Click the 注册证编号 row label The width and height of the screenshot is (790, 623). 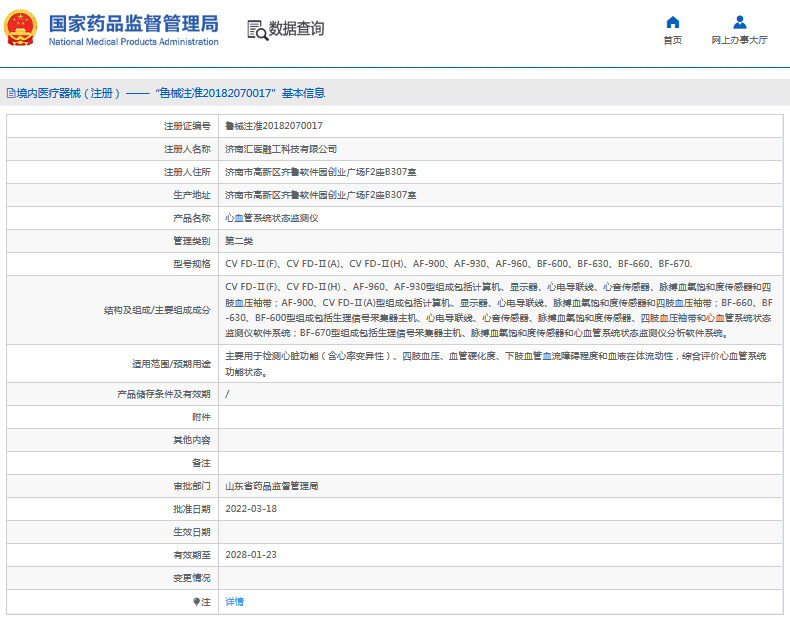[187, 126]
